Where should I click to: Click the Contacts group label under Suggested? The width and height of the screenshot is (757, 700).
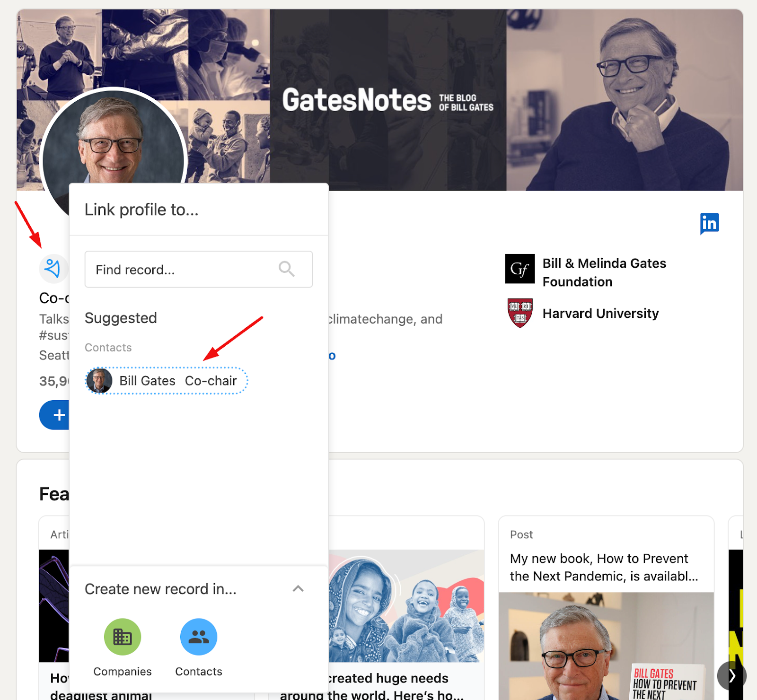108,348
